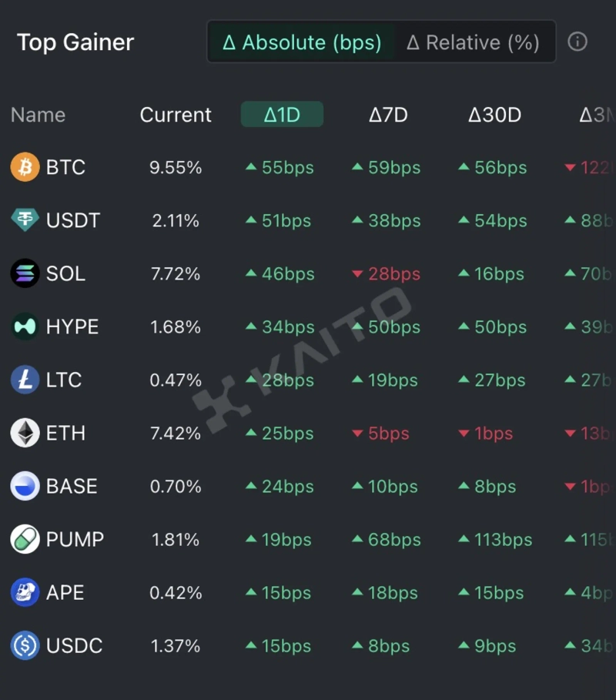The height and width of the screenshot is (700, 616).
Task: Click the USDC coin icon
Action: [x=25, y=645]
